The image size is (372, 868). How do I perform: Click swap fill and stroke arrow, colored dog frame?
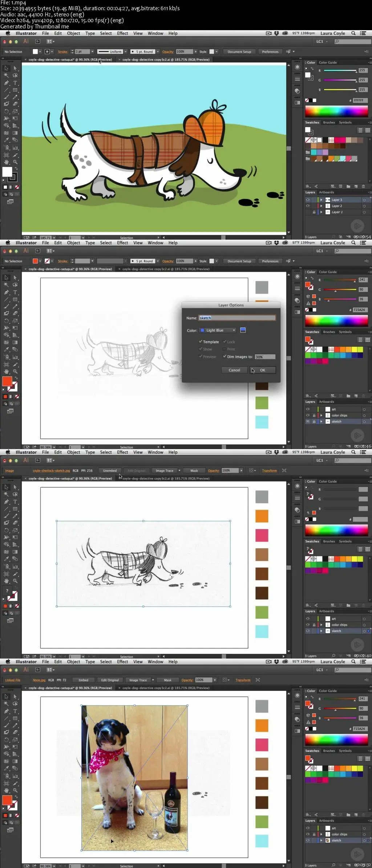point(16,169)
